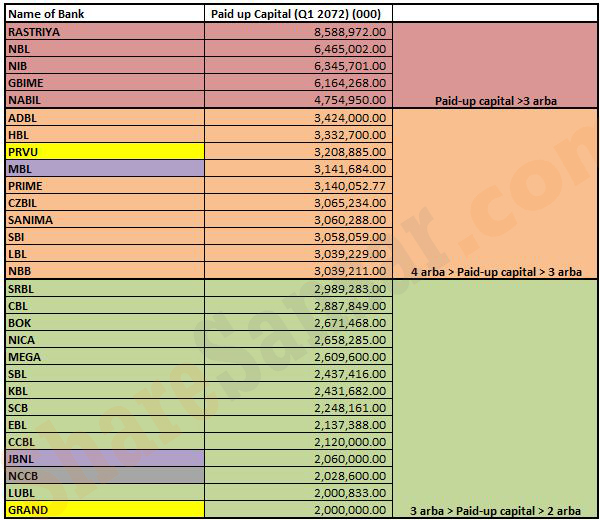Click the value 2,000,833.00

(x=350, y=492)
